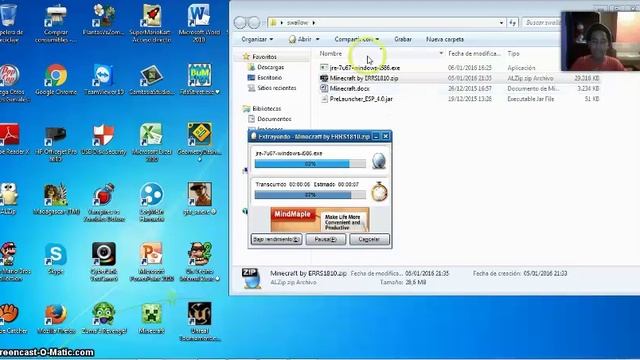This screenshot has height=360, width=640.
Task: Sort by the Tipo column header
Action: (x=513, y=53)
